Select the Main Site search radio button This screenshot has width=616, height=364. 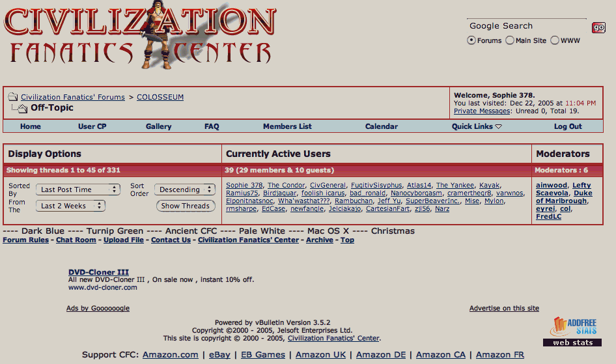[x=510, y=40]
